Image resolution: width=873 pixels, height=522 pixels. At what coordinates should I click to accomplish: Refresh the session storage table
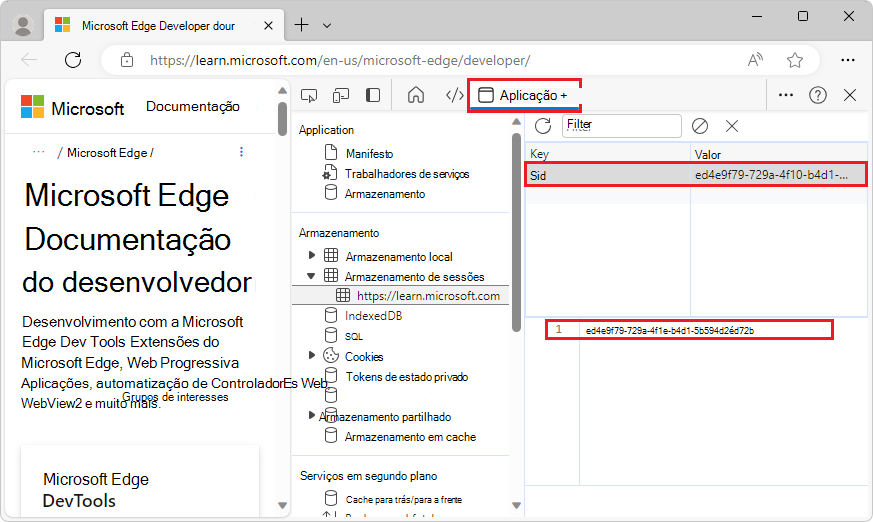[x=543, y=126]
